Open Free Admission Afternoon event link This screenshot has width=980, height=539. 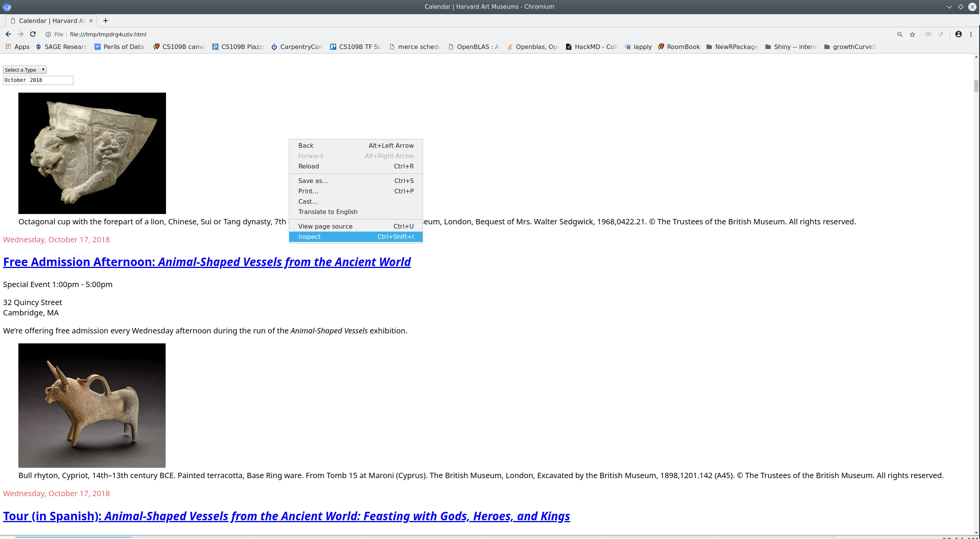[207, 262]
